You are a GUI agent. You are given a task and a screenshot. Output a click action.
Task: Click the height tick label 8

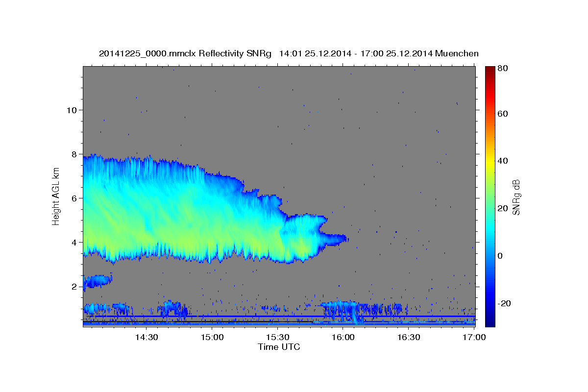[74, 154]
